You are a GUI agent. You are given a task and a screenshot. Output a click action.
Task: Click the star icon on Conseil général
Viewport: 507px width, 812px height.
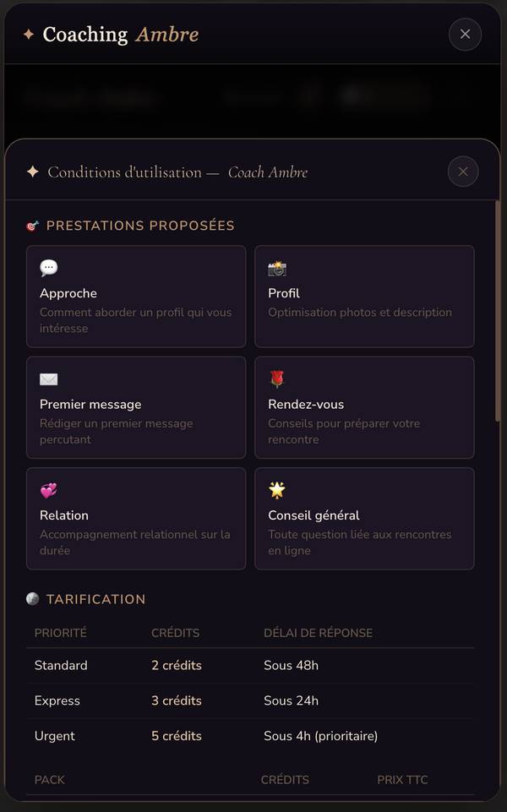pos(277,491)
